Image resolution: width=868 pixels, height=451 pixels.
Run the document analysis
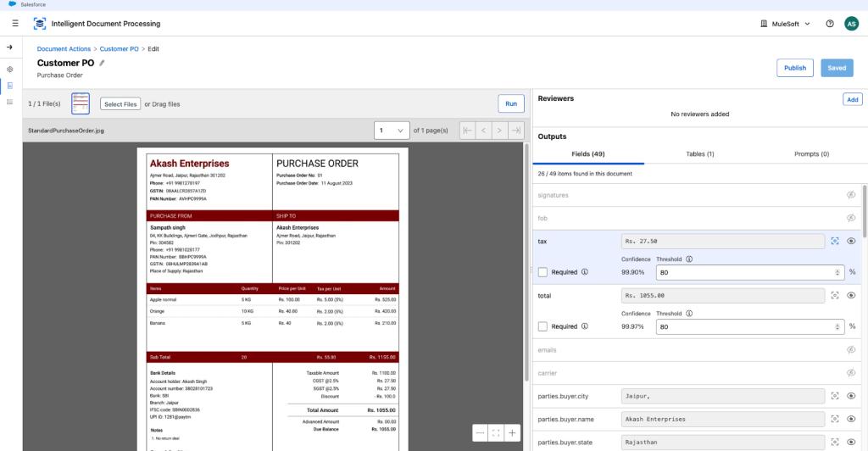(x=511, y=103)
